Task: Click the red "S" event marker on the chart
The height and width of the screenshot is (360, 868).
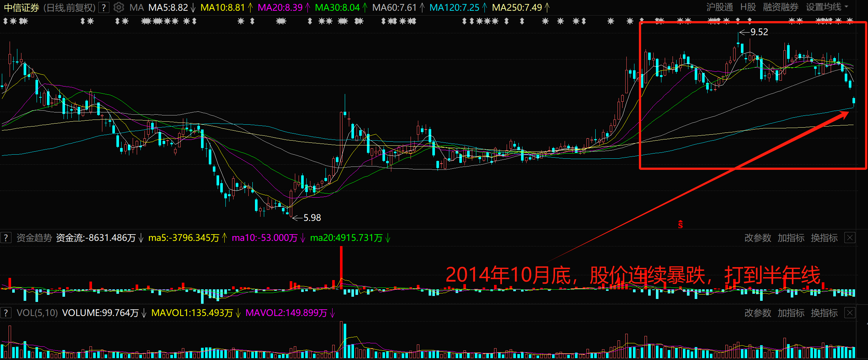Action: 680,224
